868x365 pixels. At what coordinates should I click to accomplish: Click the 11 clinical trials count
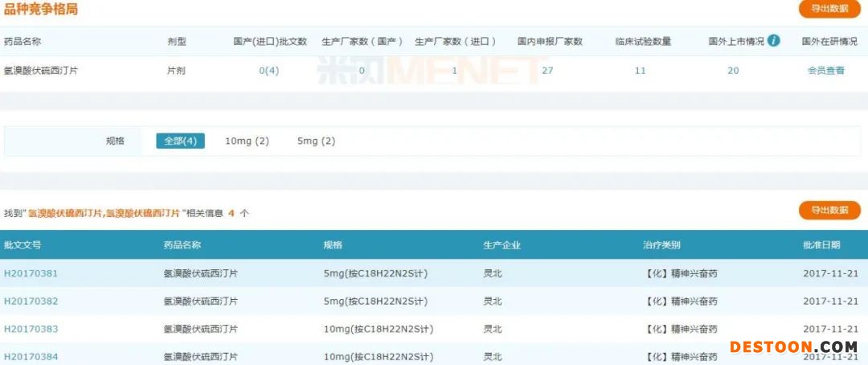click(640, 71)
